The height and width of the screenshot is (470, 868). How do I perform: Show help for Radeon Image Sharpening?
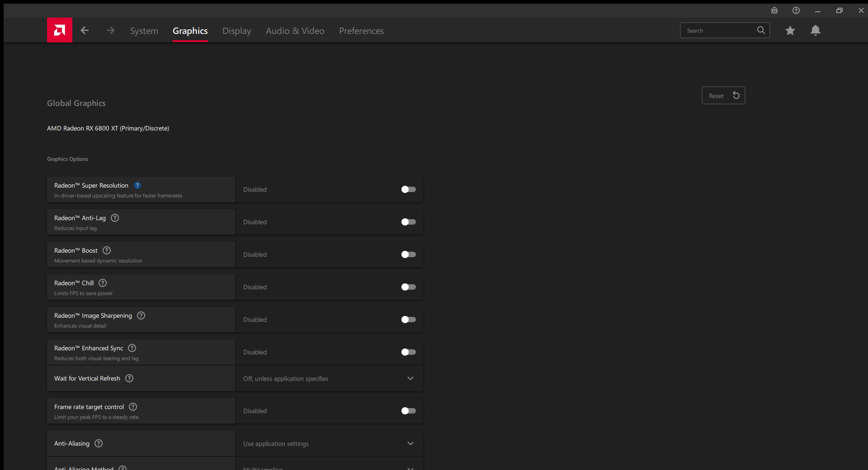click(141, 315)
